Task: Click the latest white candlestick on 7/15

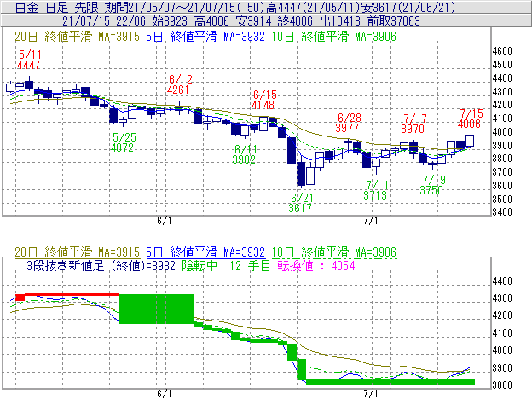Action: (470, 141)
